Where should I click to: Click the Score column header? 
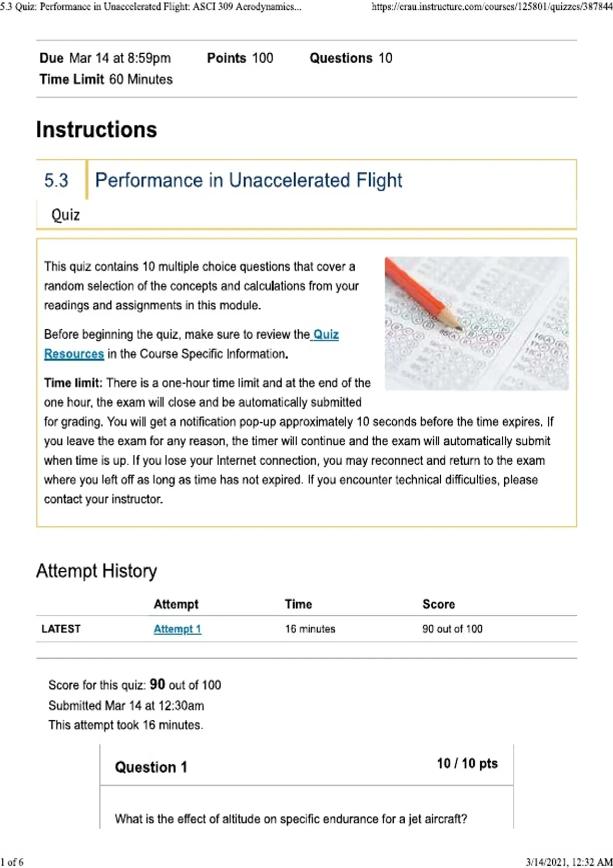pos(438,604)
